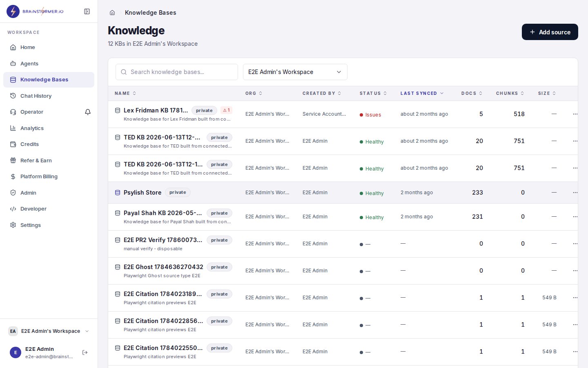Sort by the Chunks column header
This screenshot has height=368, width=588.
point(510,93)
